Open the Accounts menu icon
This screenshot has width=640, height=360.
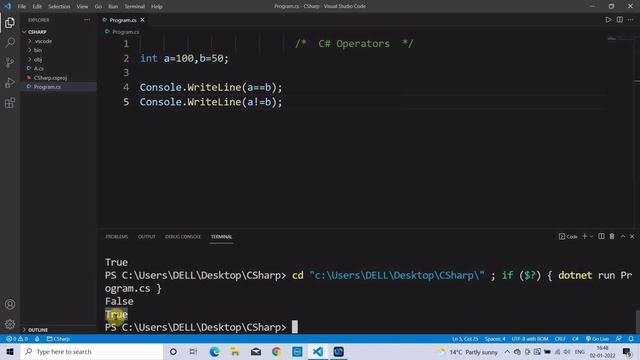[x=10, y=304]
